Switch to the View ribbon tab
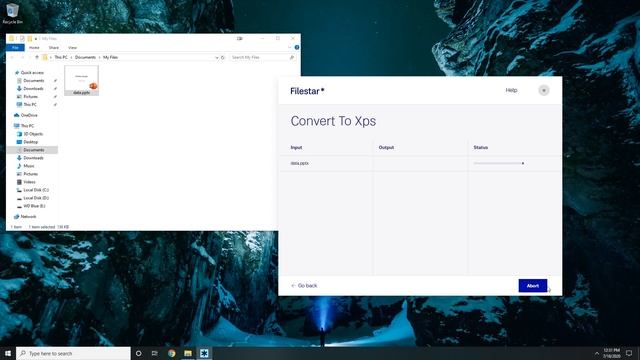This screenshot has width=640, height=360. [x=72, y=48]
